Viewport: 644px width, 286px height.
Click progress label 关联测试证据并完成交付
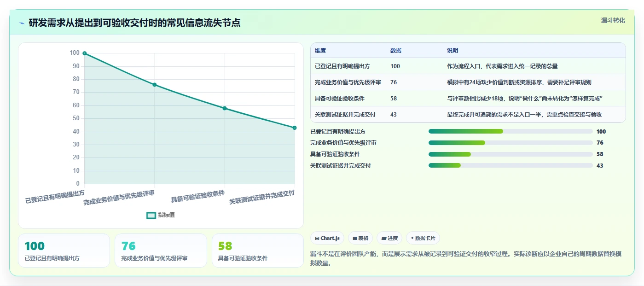341,165
